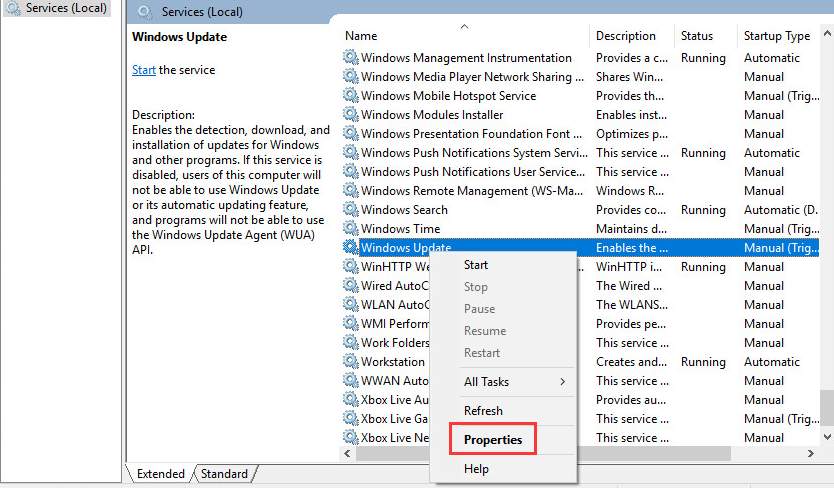Click the Windows Search service gear icon

pos(351,209)
